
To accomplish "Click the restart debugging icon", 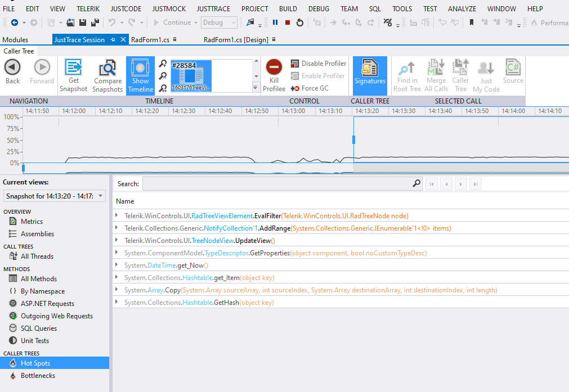I will (x=300, y=22).
